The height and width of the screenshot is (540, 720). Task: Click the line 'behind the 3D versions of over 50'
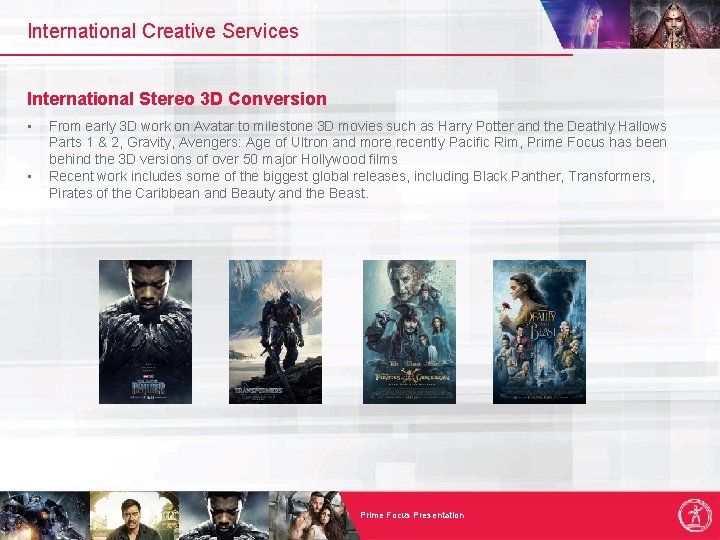223,159
